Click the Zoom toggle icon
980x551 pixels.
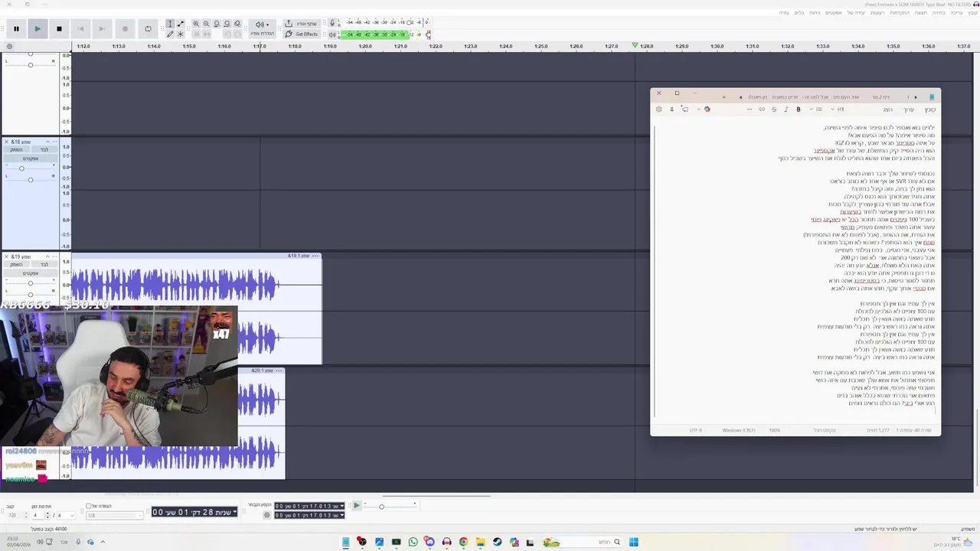[237, 24]
